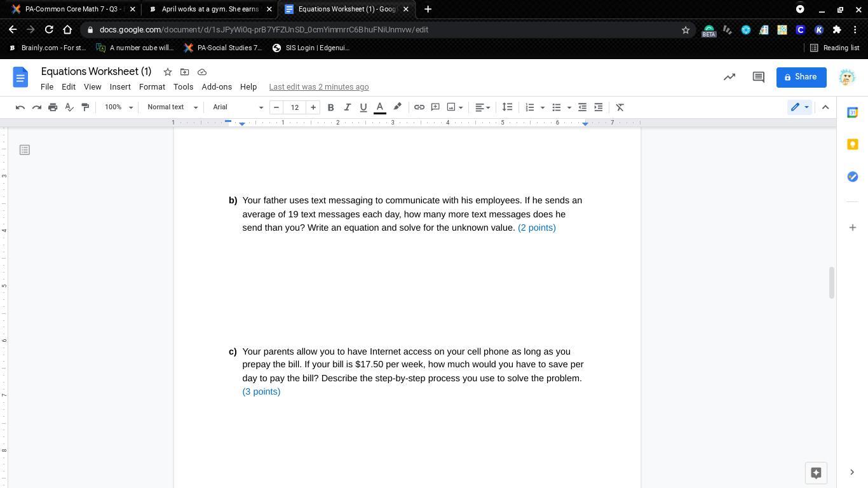Click the Insert link icon
This screenshot has height=488, width=868.
point(419,107)
